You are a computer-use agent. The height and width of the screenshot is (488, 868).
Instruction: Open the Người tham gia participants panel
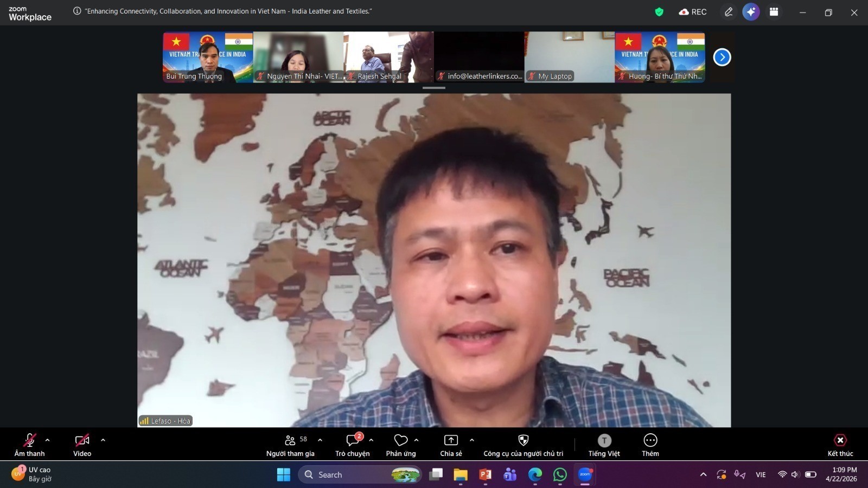[x=290, y=441]
